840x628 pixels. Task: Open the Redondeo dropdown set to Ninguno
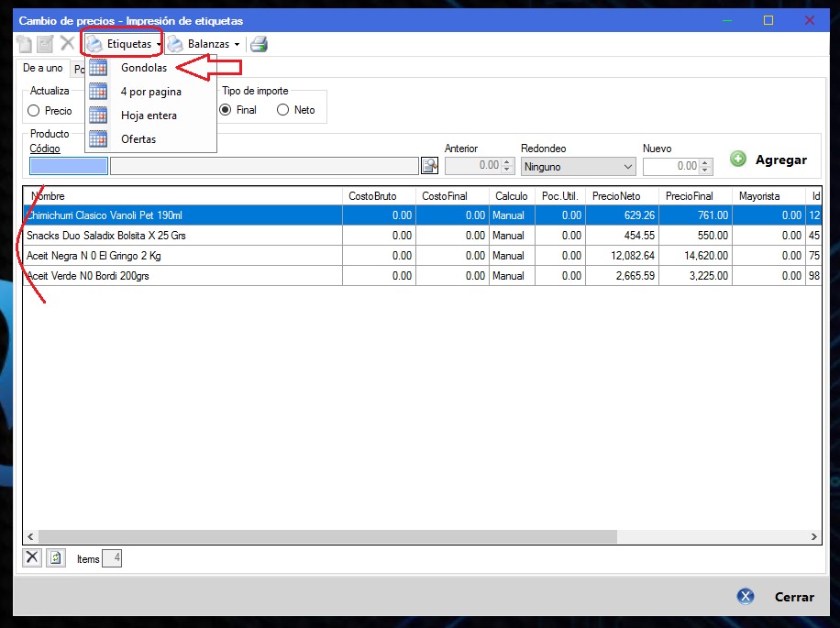point(578,167)
